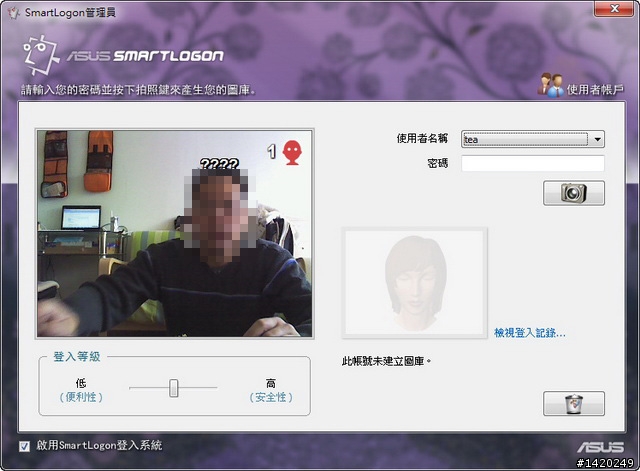Click the ASUS logo at bottom right

click(600, 447)
